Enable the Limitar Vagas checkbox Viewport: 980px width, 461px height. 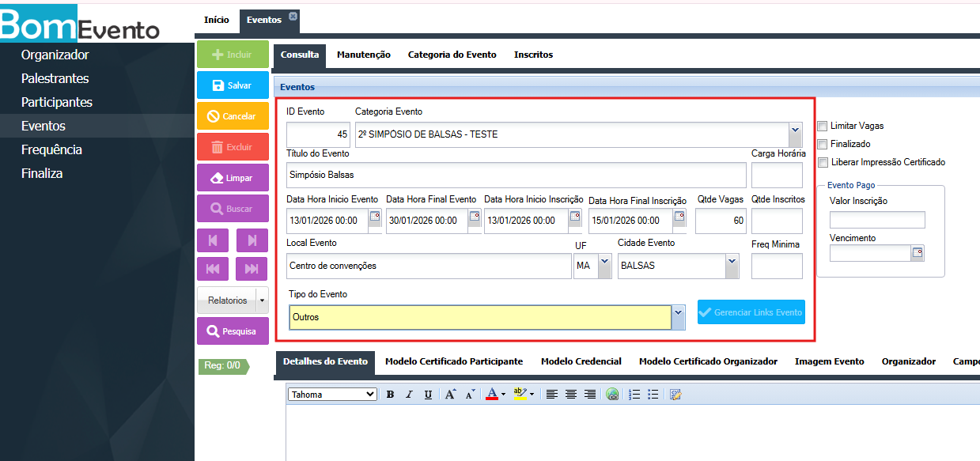(x=823, y=126)
